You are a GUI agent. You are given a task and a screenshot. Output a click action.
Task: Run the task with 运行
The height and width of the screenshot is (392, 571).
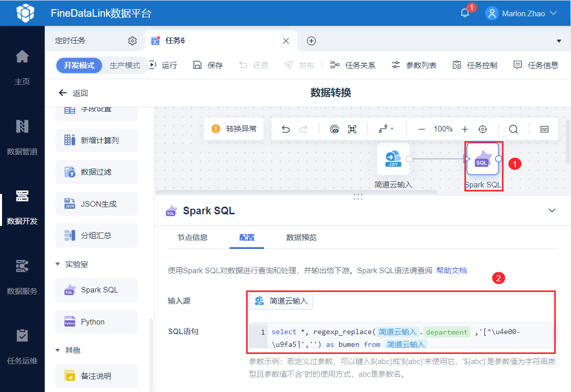163,65
